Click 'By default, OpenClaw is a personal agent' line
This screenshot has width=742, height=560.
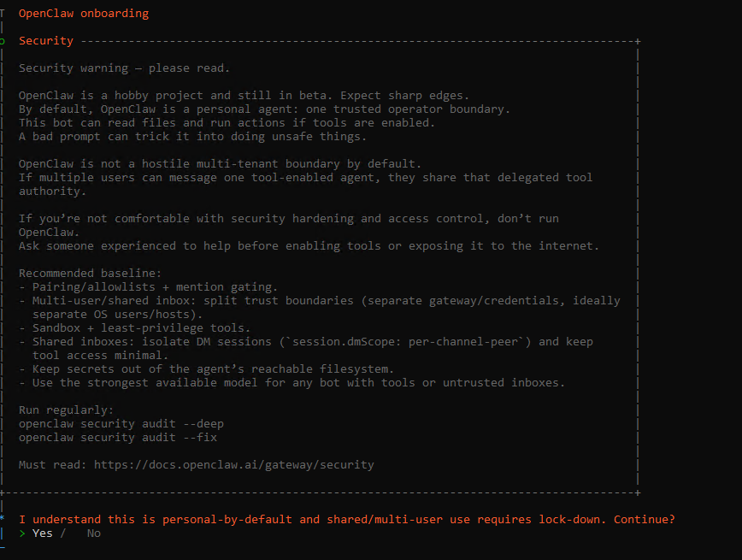click(264, 109)
